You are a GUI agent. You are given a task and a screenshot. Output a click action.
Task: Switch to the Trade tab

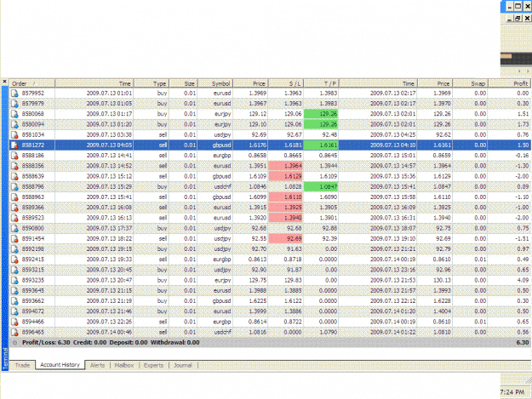[22, 365]
